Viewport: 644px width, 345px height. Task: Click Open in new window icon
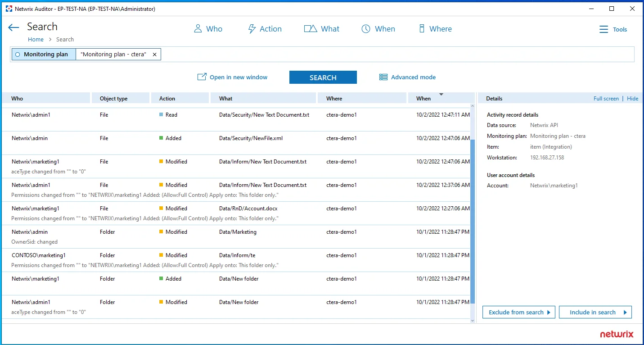tap(202, 77)
